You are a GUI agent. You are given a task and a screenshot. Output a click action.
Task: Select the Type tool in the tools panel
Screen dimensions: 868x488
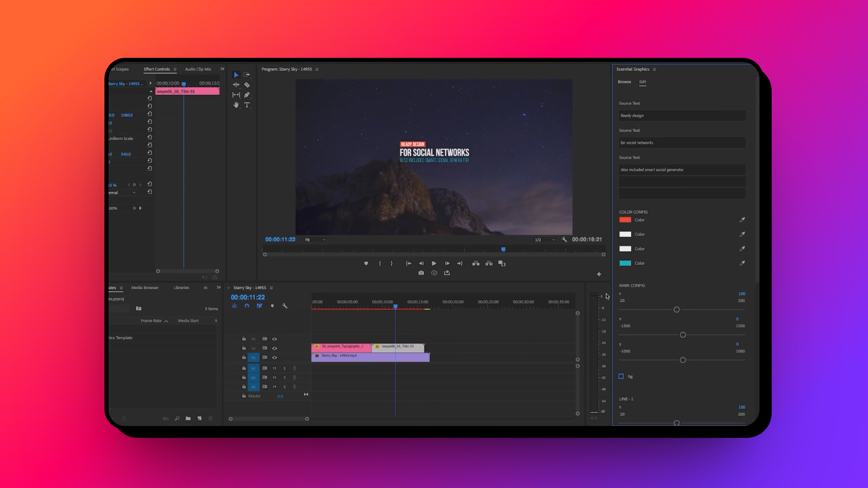(247, 105)
